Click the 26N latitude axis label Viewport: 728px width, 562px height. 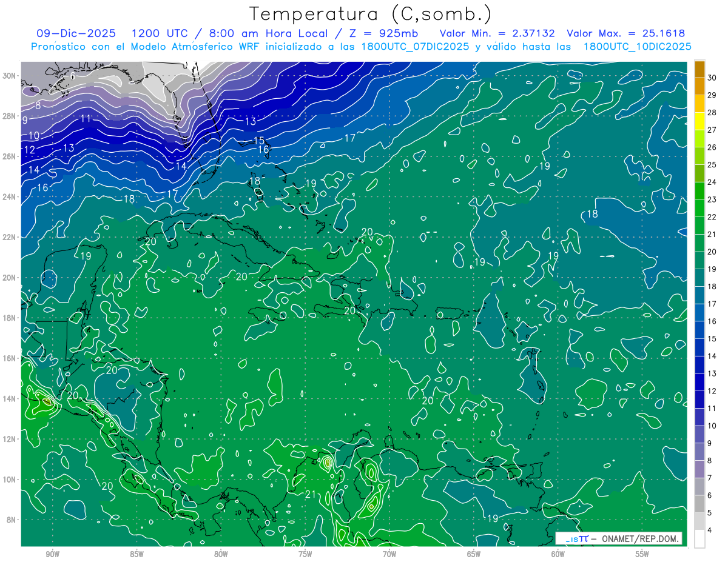(10, 156)
